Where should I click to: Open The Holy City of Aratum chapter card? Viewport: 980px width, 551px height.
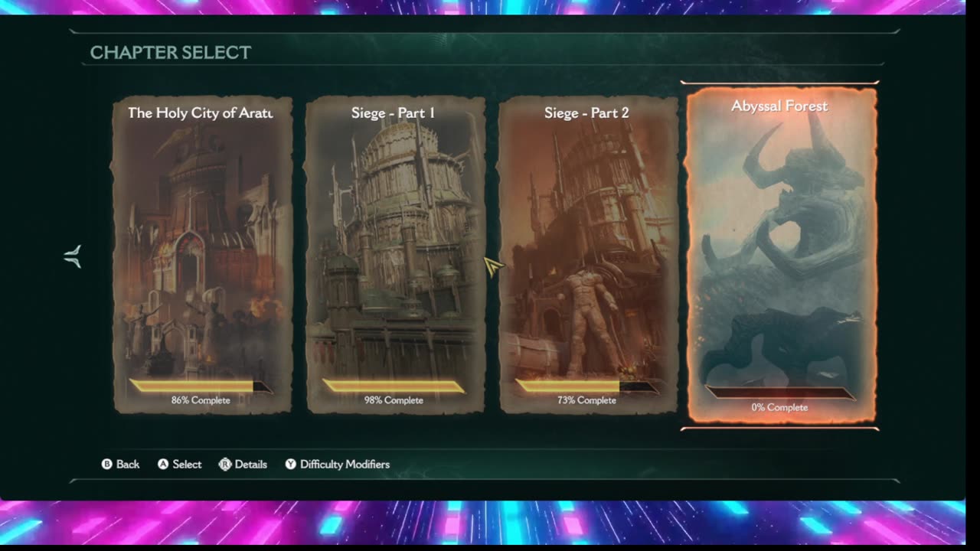(203, 255)
